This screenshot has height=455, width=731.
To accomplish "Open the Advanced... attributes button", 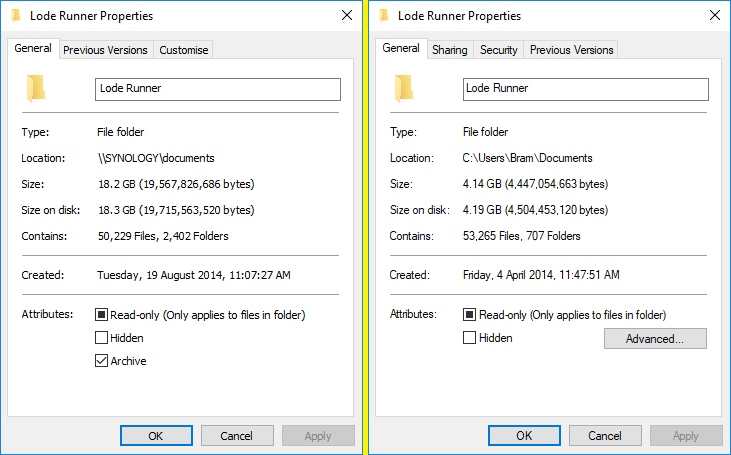I will [655, 339].
